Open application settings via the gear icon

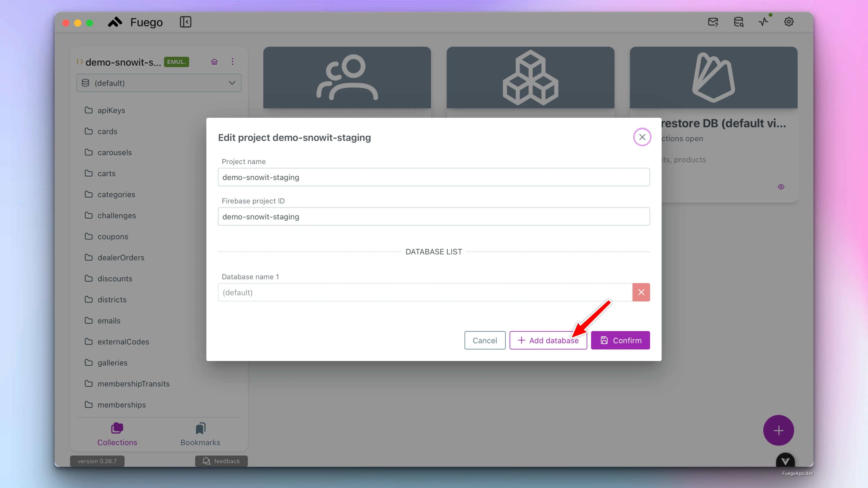click(x=789, y=22)
